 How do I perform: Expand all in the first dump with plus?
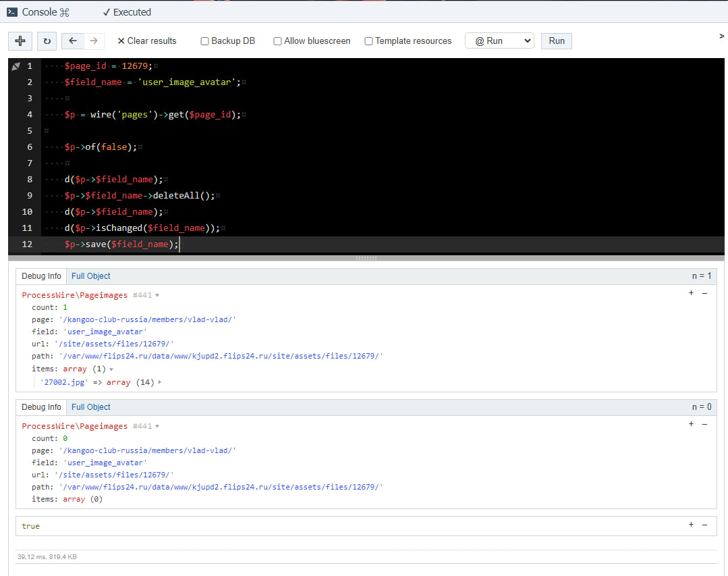tap(691, 292)
